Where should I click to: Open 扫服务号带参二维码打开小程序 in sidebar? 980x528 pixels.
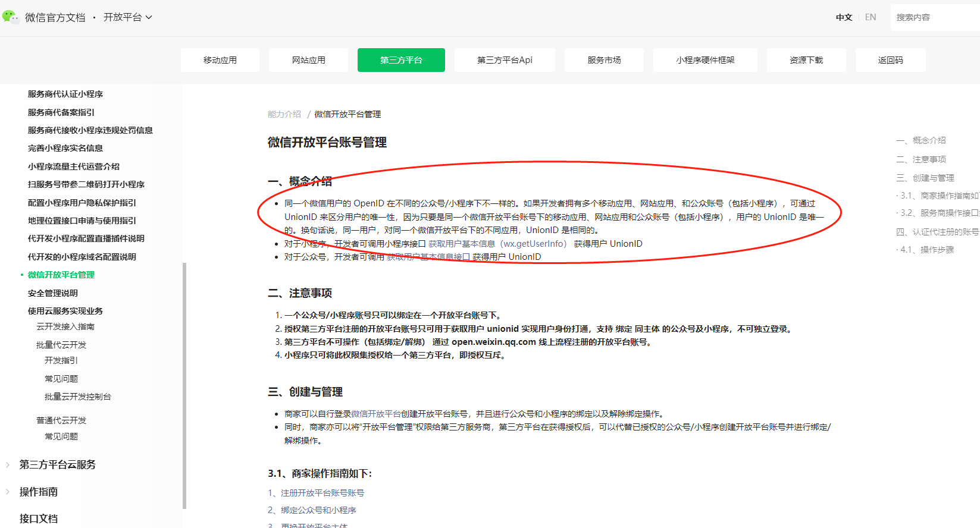[x=86, y=184]
